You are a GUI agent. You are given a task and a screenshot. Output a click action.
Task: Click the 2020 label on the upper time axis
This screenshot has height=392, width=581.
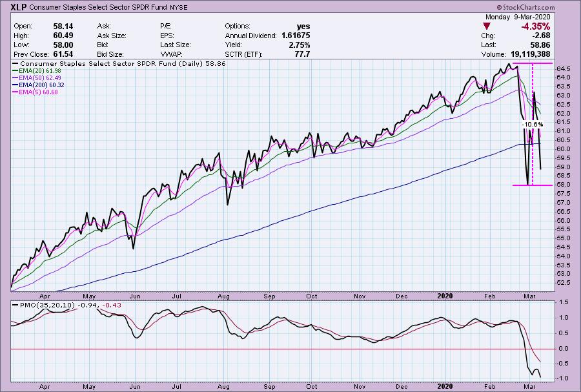pyautogui.click(x=445, y=296)
